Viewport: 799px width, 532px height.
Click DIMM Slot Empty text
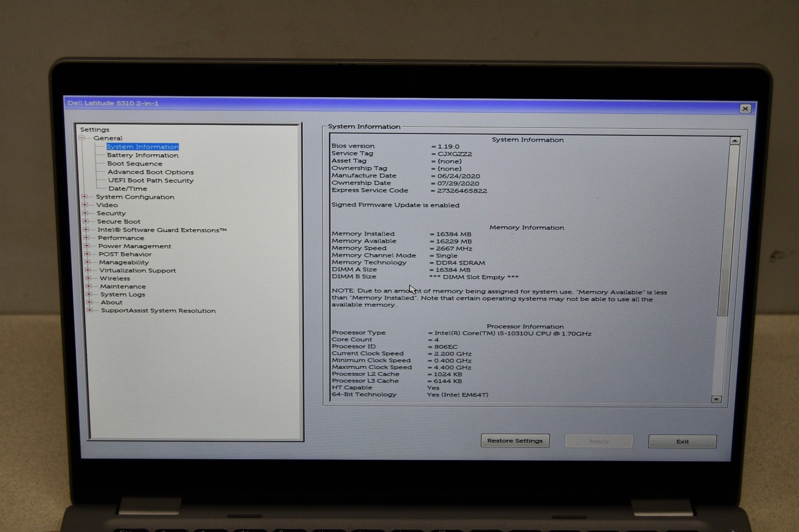point(473,277)
